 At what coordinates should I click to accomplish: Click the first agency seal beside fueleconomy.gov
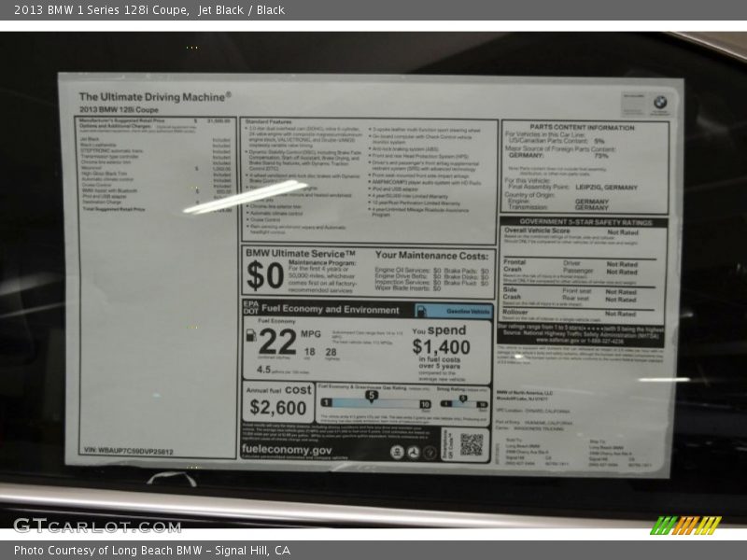[x=396, y=452]
